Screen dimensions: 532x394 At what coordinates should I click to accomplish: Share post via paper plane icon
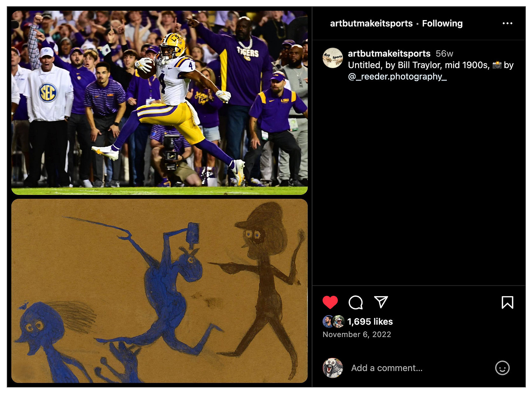coord(381,302)
